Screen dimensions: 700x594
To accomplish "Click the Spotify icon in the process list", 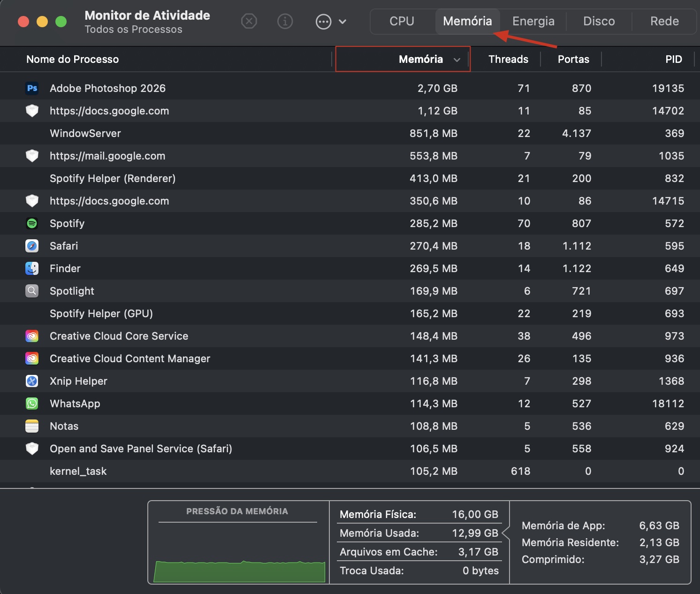I will [32, 223].
